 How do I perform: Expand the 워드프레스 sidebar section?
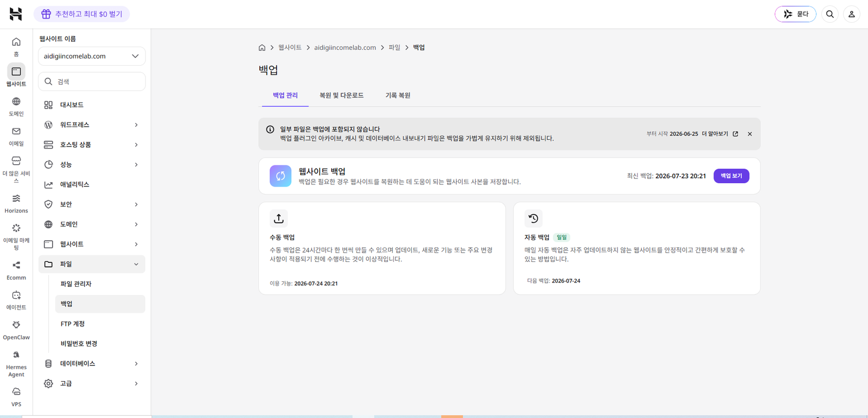pyautogui.click(x=92, y=125)
